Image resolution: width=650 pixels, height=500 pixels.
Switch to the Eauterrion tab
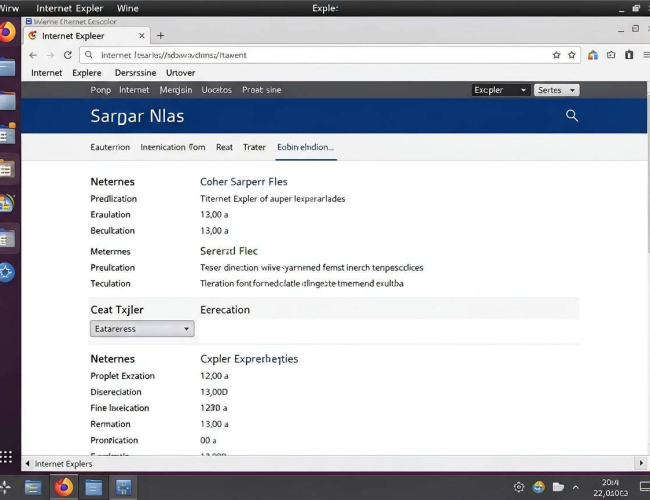(110, 147)
